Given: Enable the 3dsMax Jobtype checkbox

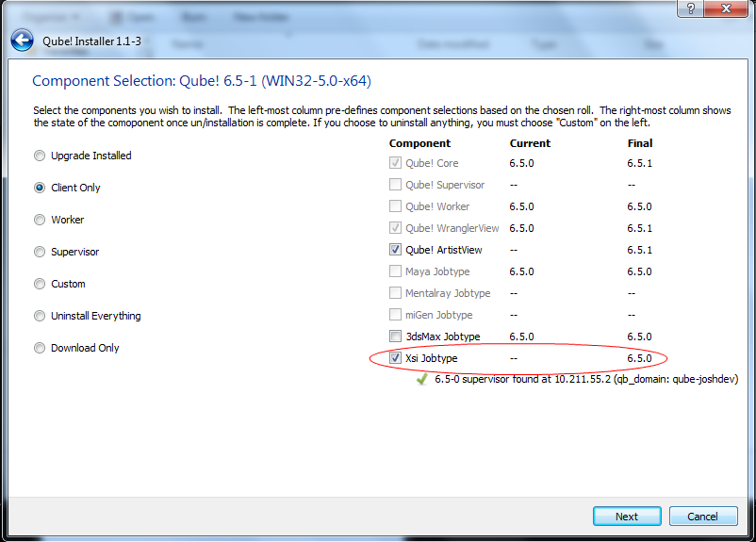Looking at the screenshot, I should coord(396,337).
